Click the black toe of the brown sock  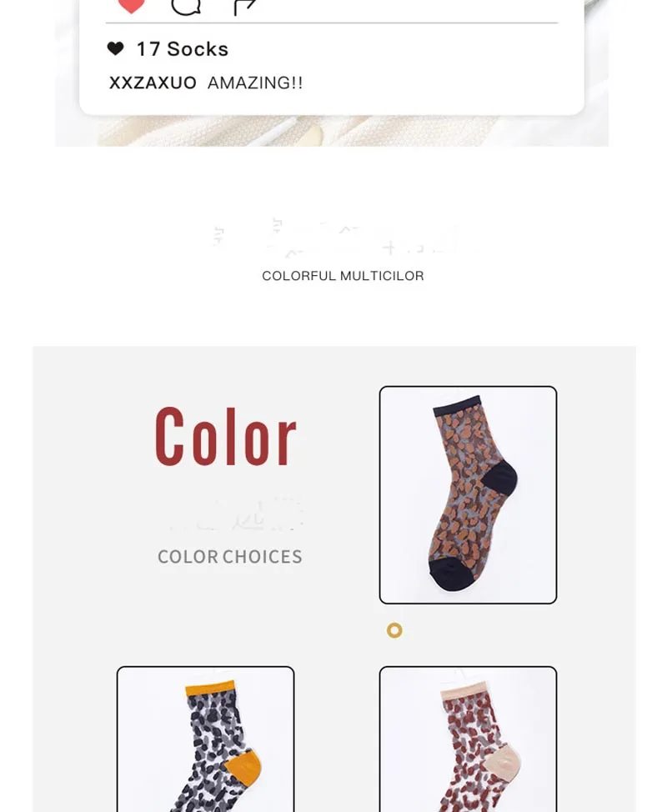tap(450, 574)
